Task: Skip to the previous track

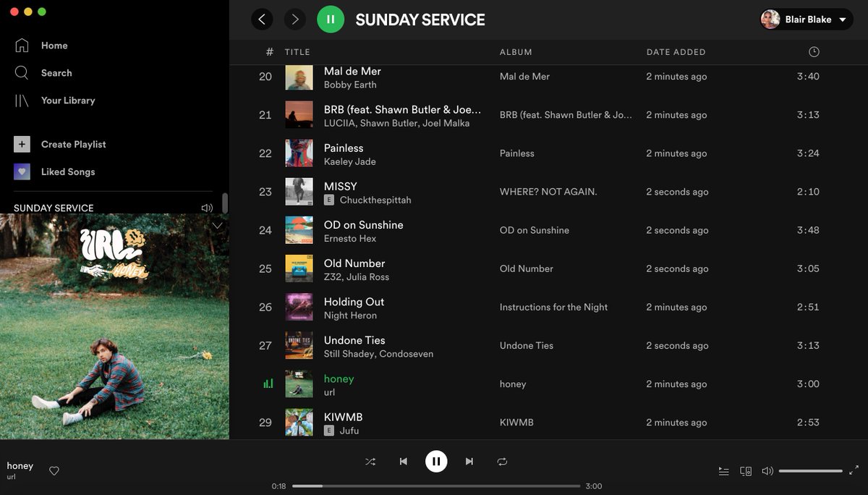Action: pos(404,462)
